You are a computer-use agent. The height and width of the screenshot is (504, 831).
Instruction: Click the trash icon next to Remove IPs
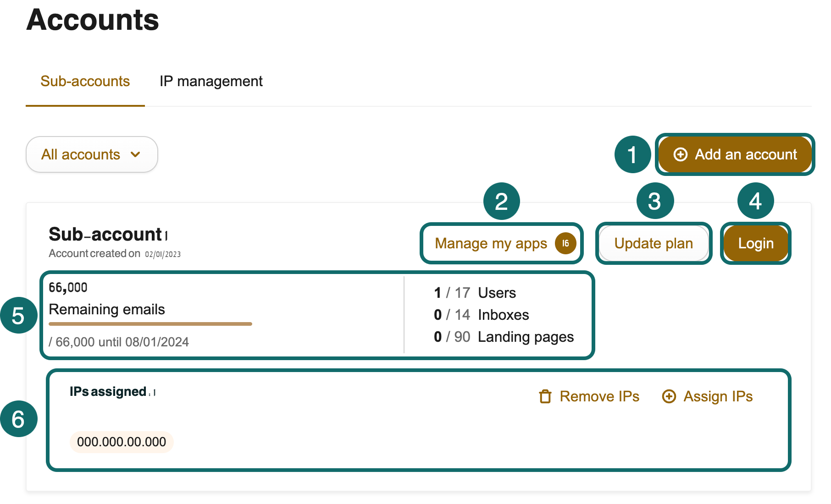545,396
